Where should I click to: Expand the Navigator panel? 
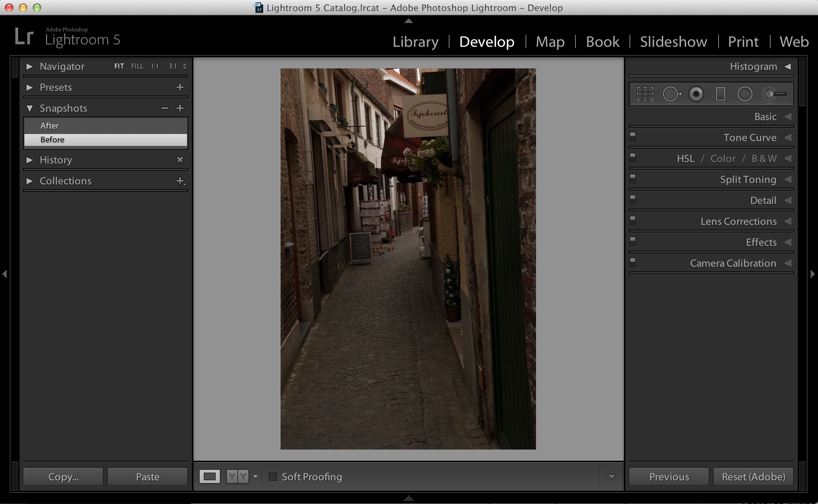[30, 66]
